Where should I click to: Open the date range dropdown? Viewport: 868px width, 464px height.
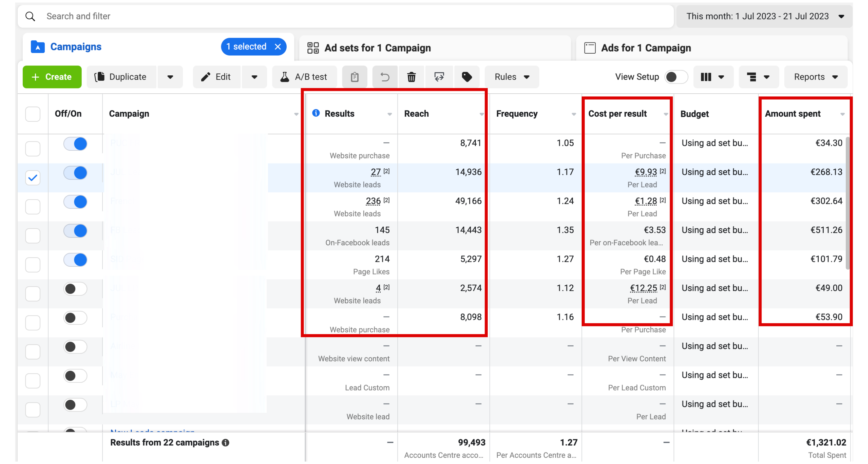click(763, 16)
